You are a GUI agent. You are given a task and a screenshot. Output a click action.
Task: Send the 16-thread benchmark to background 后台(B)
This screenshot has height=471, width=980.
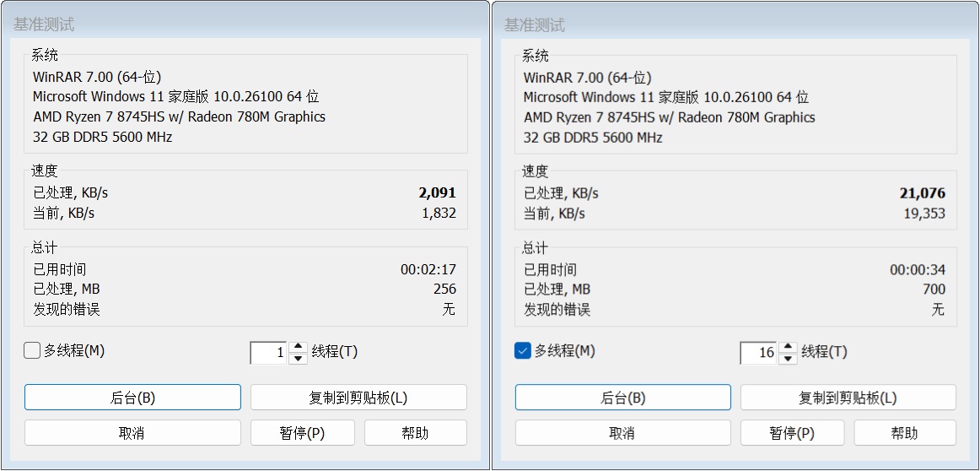pyautogui.click(x=622, y=398)
